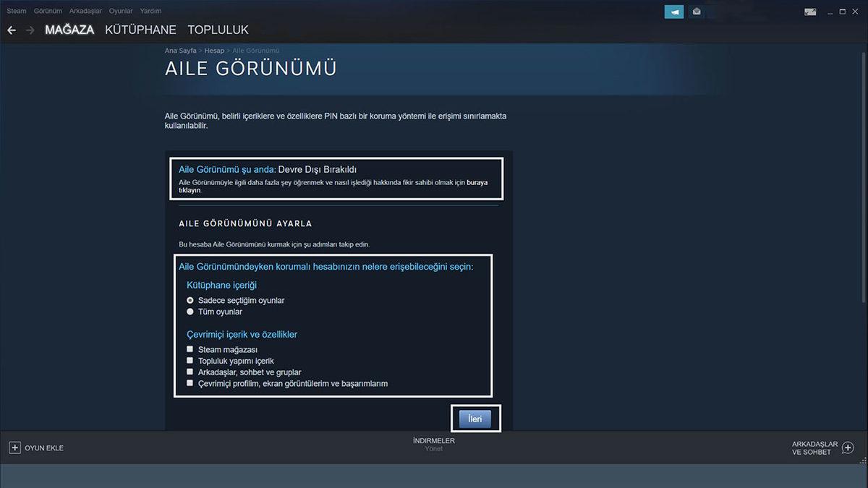The width and height of the screenshot is (868, 488).
Task: Switch to the KÜTÜPHANE tab
Action: coord(142,30)
